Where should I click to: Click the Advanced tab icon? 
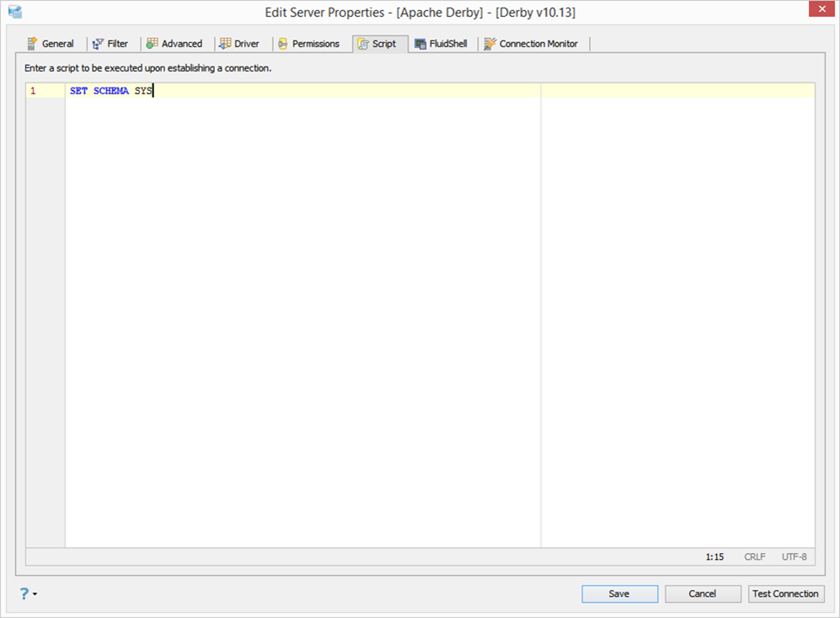[x=152, y=44]
